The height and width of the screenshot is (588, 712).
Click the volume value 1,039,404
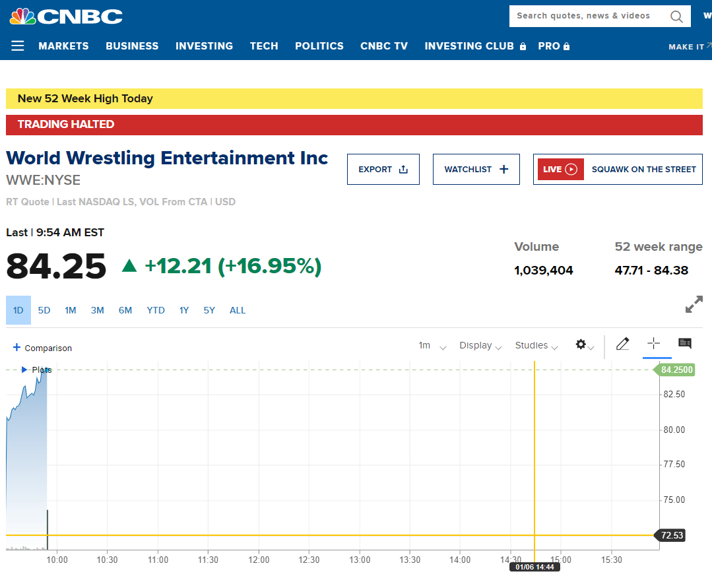[x=544, y=271]
